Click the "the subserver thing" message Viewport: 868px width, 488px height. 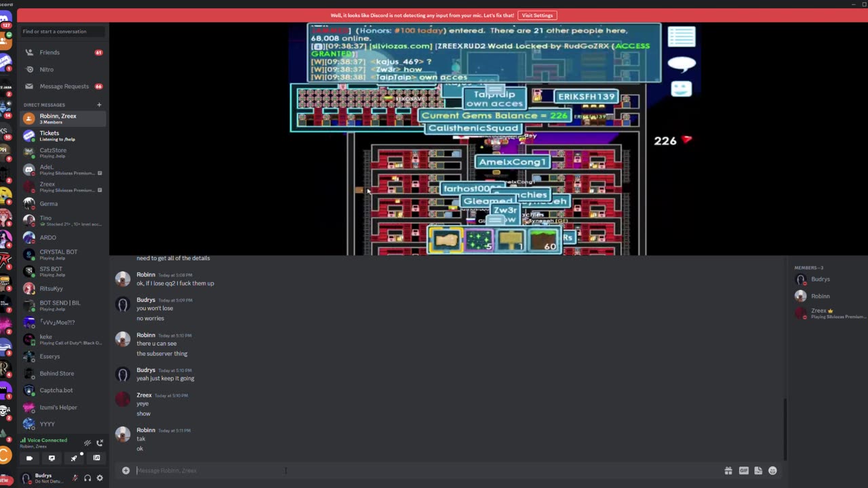(162, 353)
